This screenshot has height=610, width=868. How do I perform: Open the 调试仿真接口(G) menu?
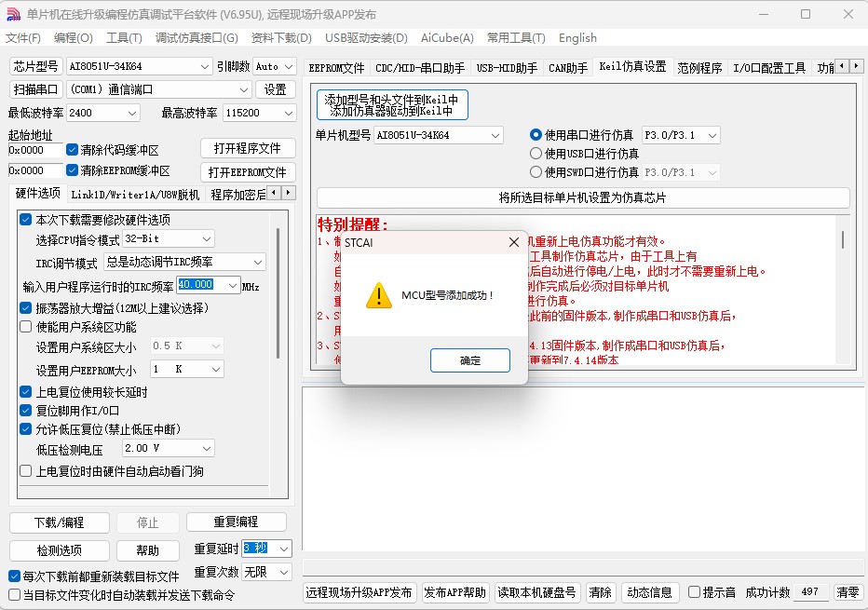(197, 38)
